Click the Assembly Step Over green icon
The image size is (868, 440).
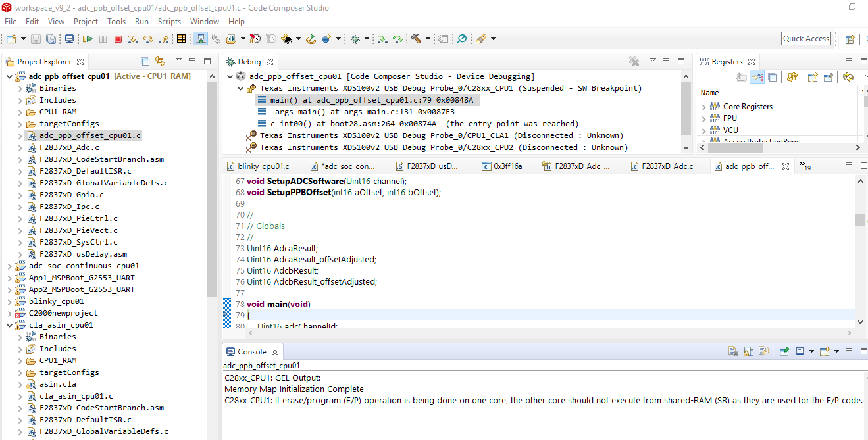coord(397,39)
